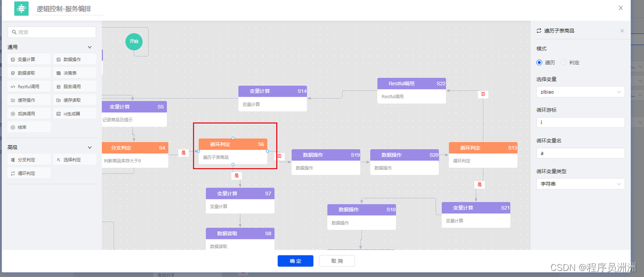The image size is (644, 277).
Task: Close the 遍历子表商品 properties panel
Action: pyautogui.click(x=622, y=31)
